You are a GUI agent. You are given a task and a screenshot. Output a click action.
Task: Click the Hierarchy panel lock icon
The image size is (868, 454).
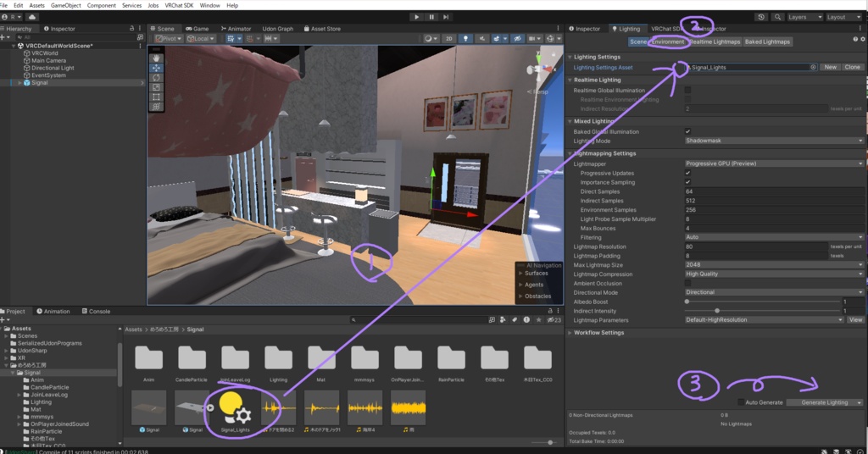131,28
